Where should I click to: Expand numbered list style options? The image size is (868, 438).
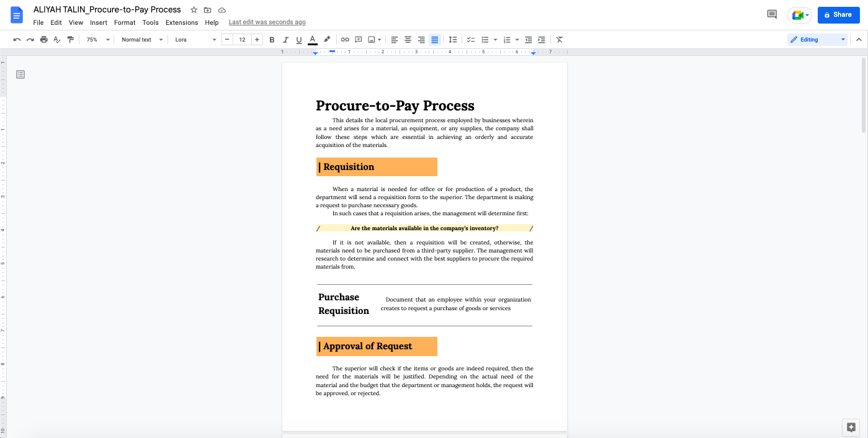(x=517, y=40)
